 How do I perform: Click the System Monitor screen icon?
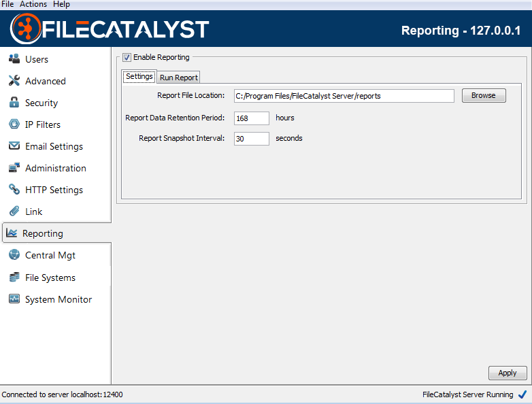(x=14, y=299)
